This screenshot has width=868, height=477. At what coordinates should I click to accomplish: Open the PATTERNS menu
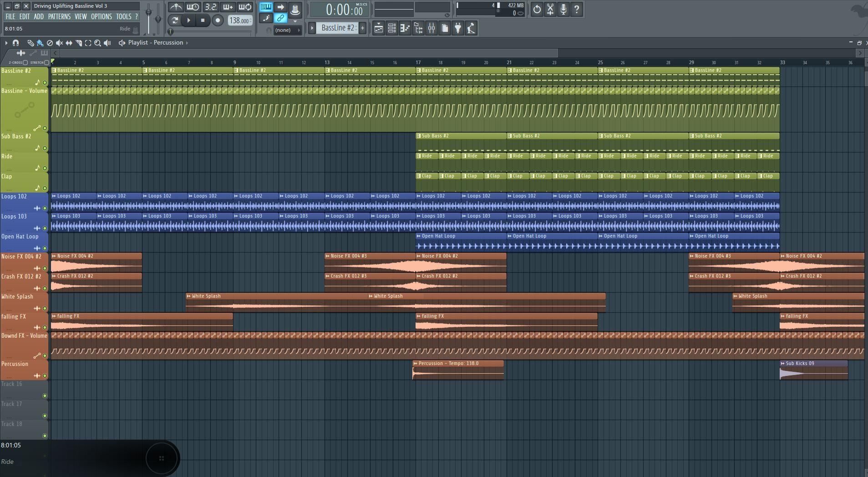60,16
